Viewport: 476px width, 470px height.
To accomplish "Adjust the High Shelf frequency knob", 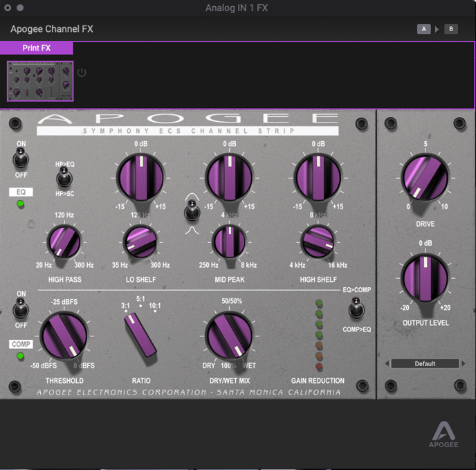I will 318,242.
